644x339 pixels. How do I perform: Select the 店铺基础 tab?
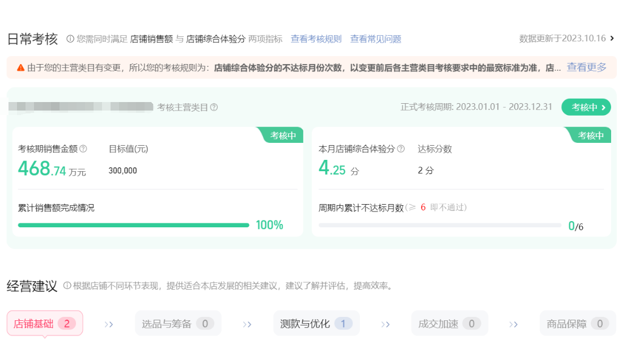[45, 324]
